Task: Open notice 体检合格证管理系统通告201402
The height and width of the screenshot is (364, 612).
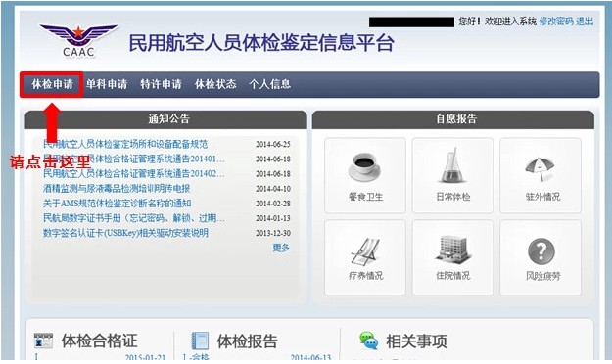Action: [x=134, y=173]
